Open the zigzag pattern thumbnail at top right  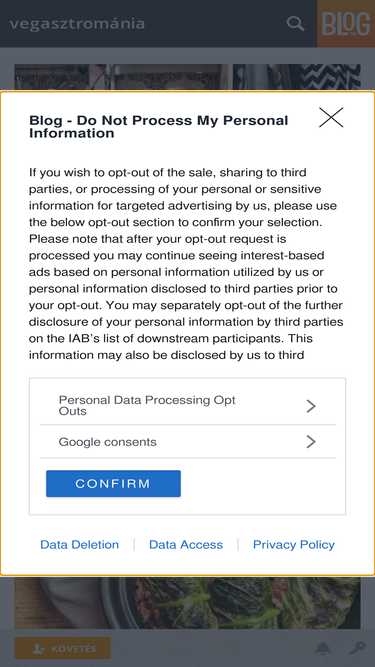(x=296, y=77)
